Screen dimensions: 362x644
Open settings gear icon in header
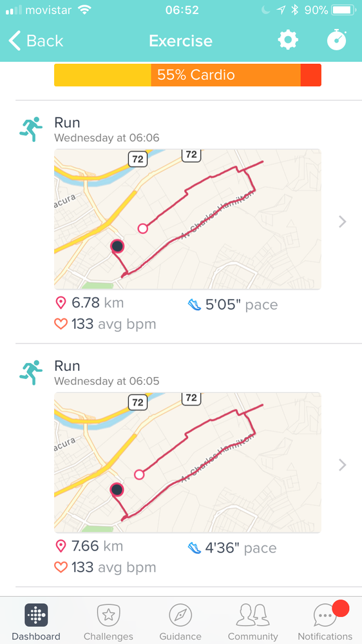288,40
